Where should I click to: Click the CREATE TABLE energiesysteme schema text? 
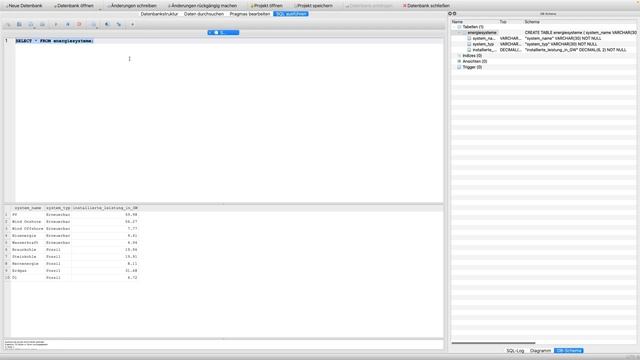pyautogui.click(x=580, y=33)
